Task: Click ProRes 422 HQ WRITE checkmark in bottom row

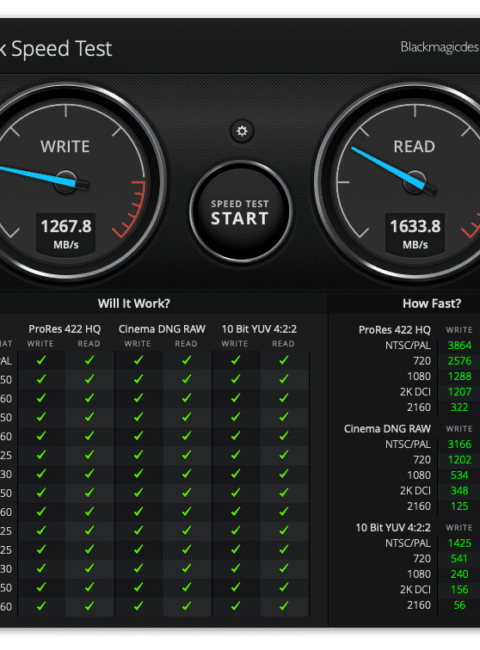Action: 41,606
